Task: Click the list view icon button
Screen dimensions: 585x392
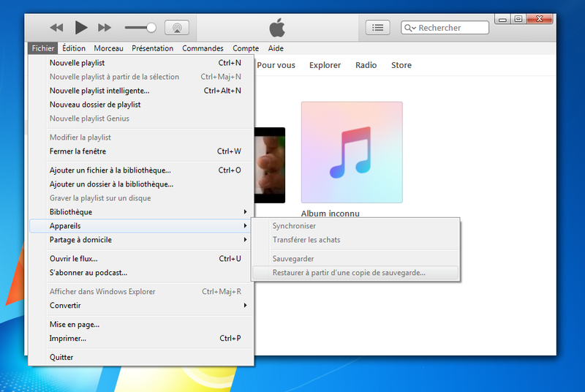Action: coord(377,28)
